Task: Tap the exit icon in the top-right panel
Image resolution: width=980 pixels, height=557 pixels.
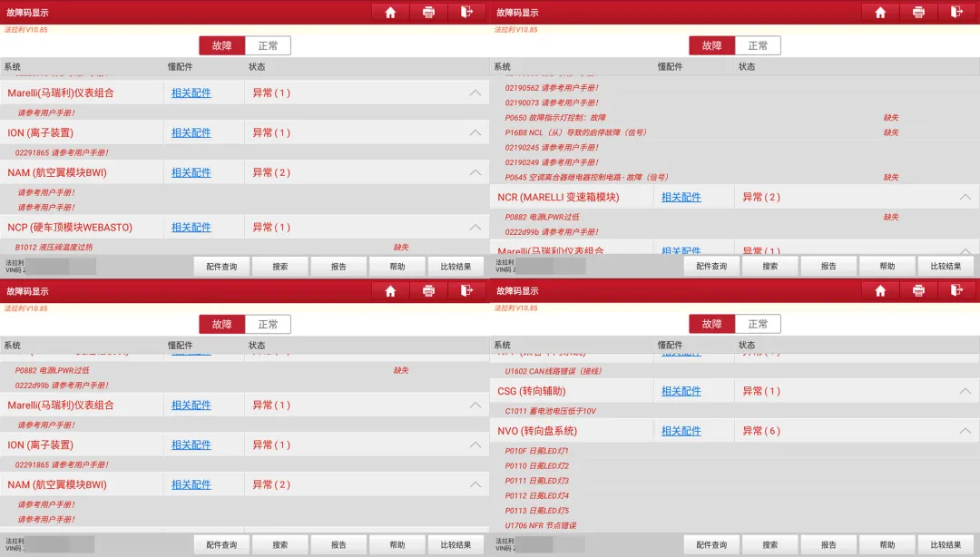Action: pos(956,13)
